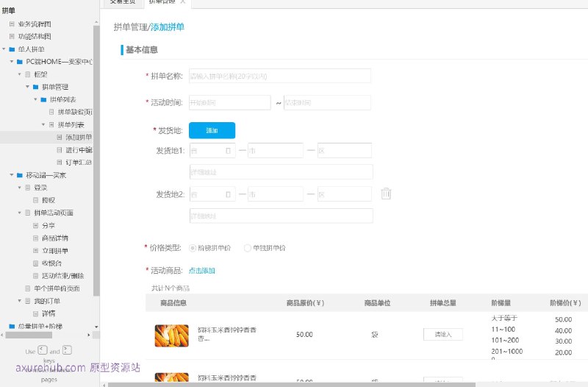Open the 业务流程图 page
Screen dimensions: 588x387
pos(35,24)
